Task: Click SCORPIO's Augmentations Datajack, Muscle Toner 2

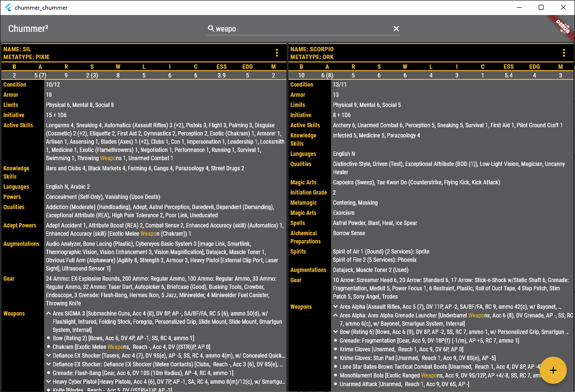Action: coord(370,270)
